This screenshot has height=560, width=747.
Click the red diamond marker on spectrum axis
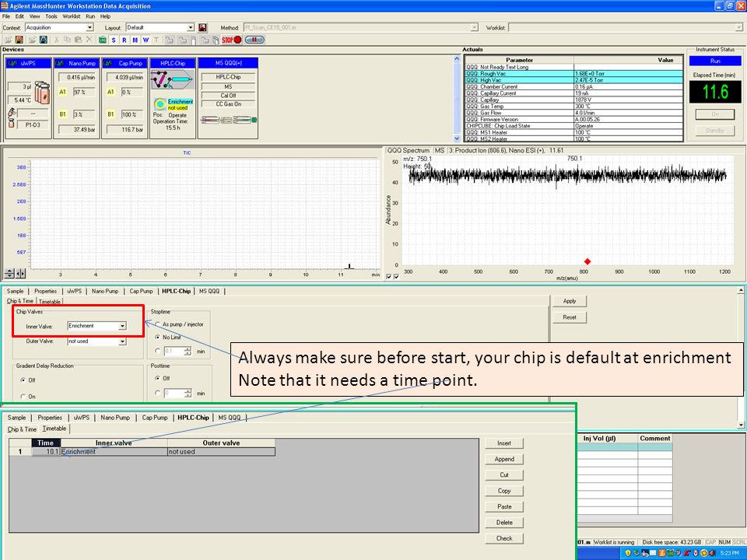[587, 261]
